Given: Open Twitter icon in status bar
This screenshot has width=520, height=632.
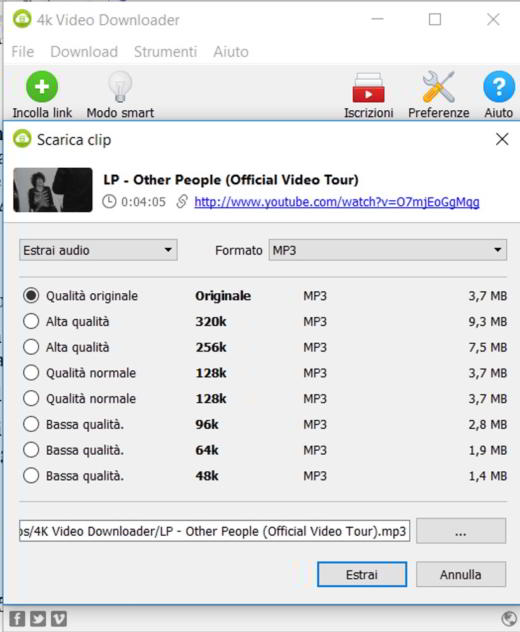Looking at the screenshot, I should coord(38,618).
